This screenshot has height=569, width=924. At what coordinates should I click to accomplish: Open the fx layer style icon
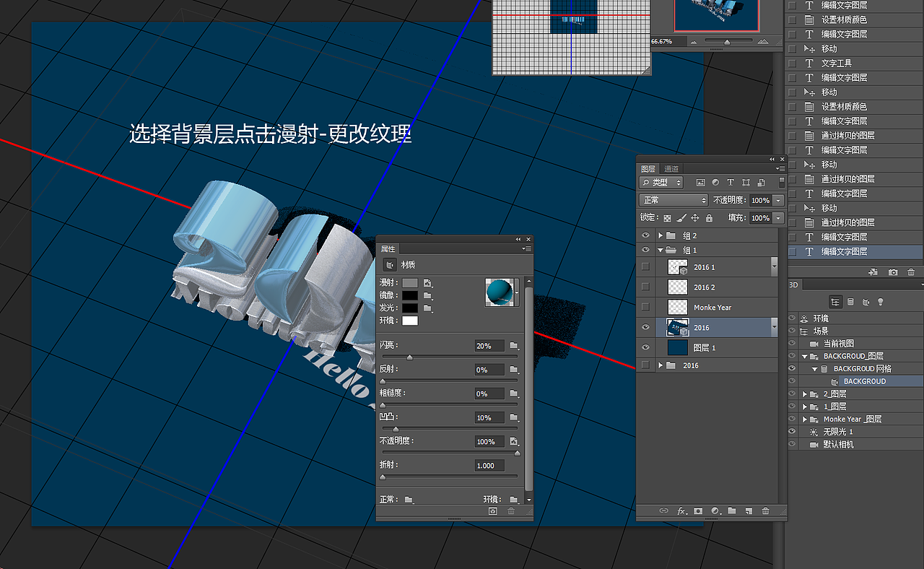(681, 511)
